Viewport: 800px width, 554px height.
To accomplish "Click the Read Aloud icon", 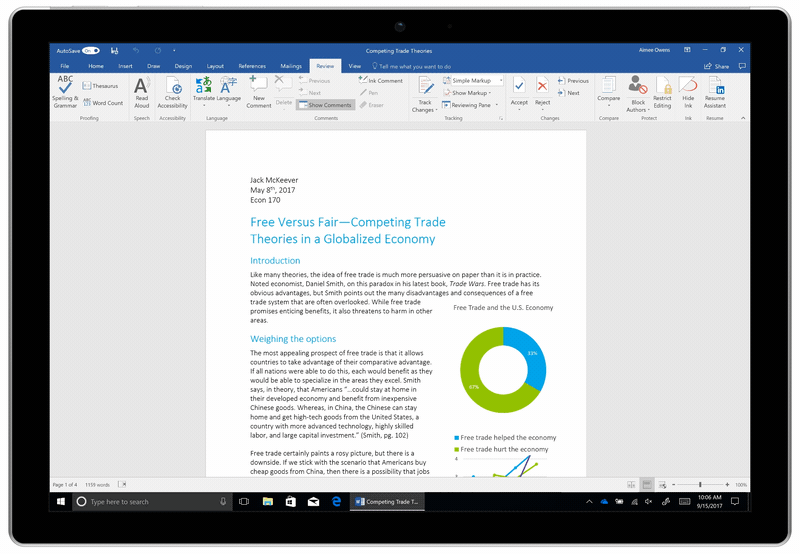I will 142,90.
